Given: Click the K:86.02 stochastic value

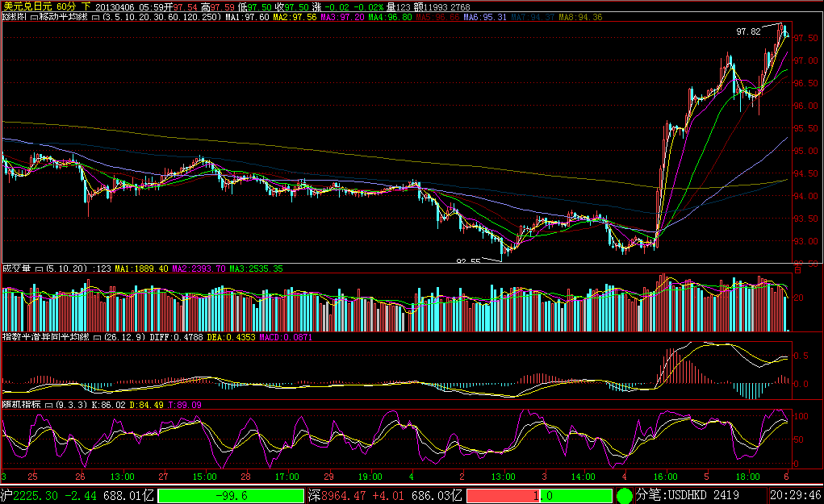Looking at the screenshot, I should [x=109, y=406].
